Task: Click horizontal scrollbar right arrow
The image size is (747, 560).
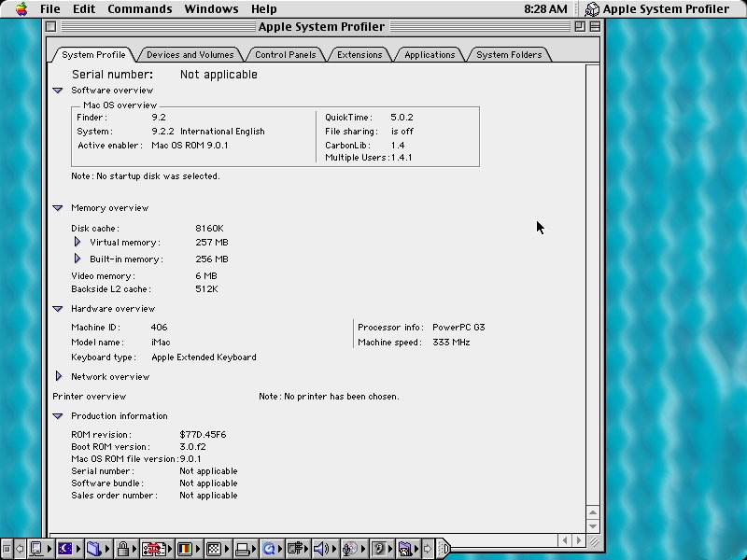Action: tap(579, 540)
